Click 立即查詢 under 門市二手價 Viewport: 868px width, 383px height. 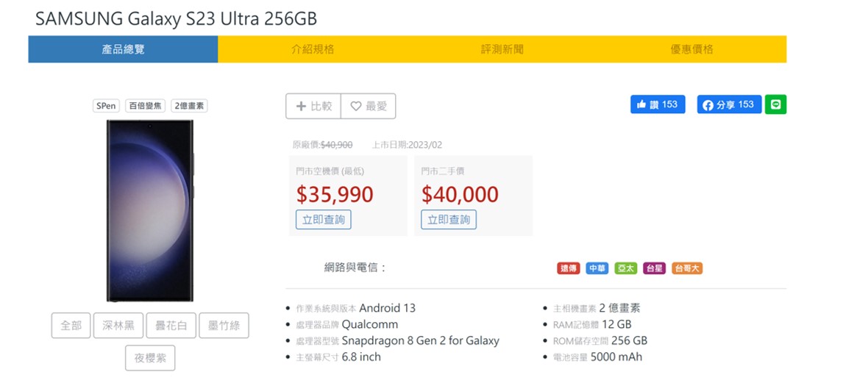coord(449,219)
